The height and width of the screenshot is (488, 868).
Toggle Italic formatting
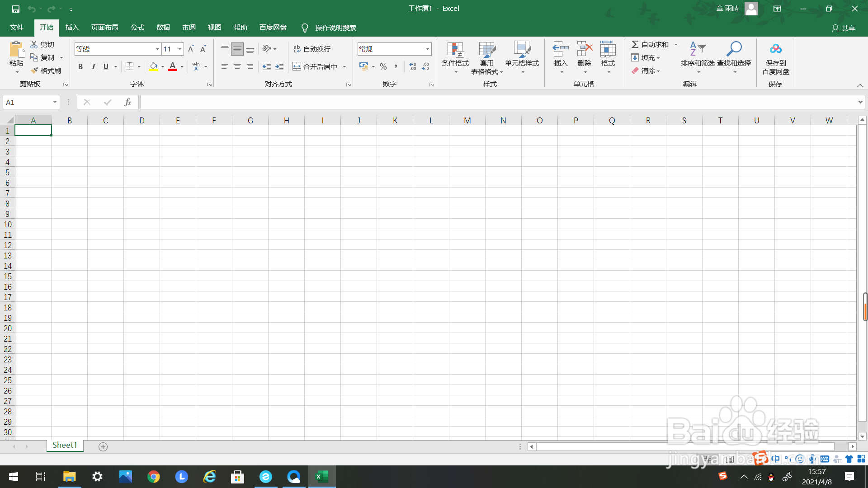[93, 66]
